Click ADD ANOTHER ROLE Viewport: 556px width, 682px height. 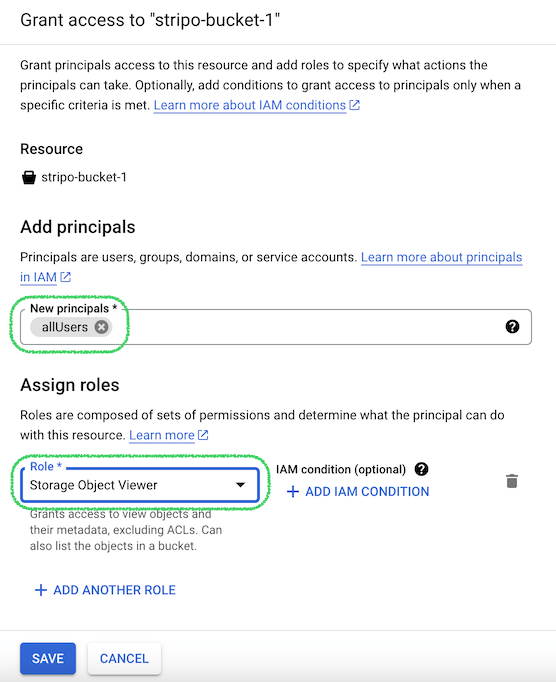pos(105,590)
